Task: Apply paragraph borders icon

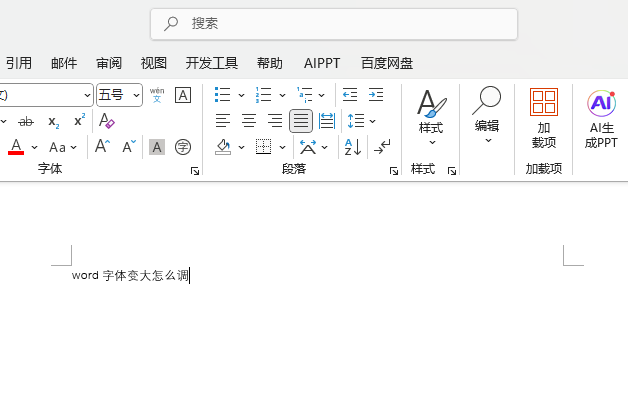Action: click(264, 147)
